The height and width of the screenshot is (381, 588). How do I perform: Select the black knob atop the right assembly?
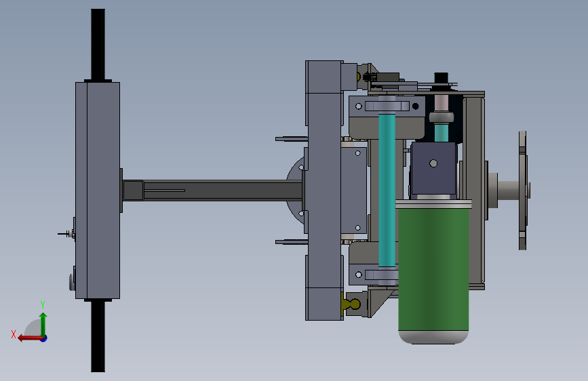(442, 78)
